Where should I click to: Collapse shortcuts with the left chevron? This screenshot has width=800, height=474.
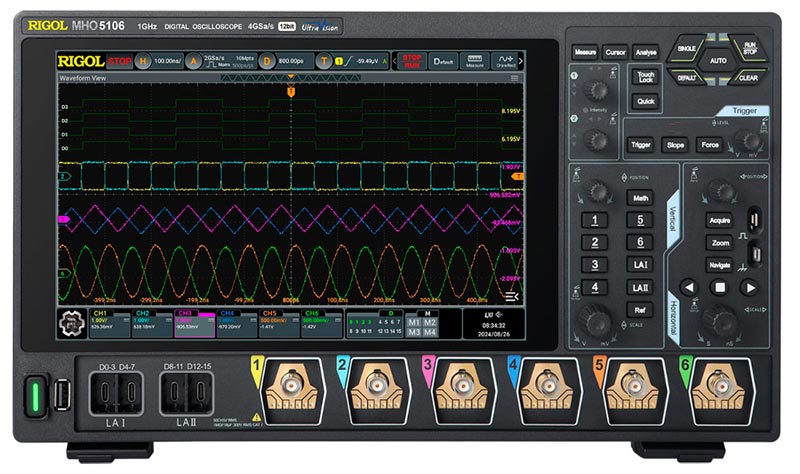point(394,61)
